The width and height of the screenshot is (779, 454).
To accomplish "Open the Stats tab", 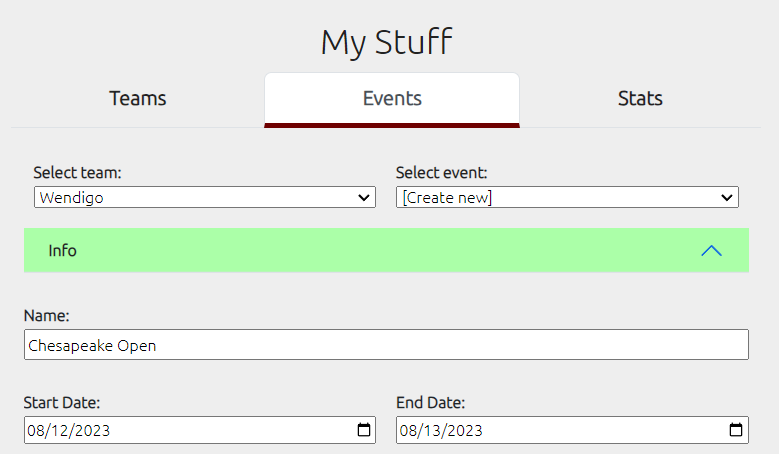I will [x=640, y=99].
